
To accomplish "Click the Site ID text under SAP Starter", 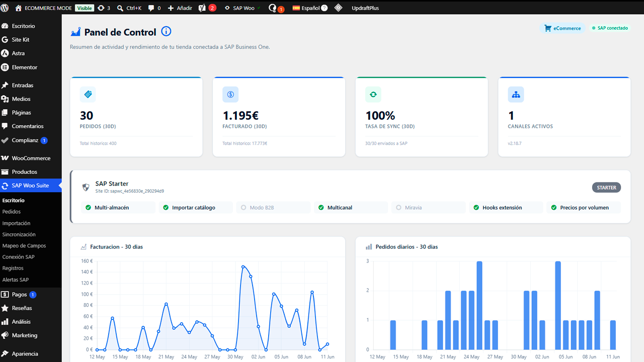I will tap(130, 191).
